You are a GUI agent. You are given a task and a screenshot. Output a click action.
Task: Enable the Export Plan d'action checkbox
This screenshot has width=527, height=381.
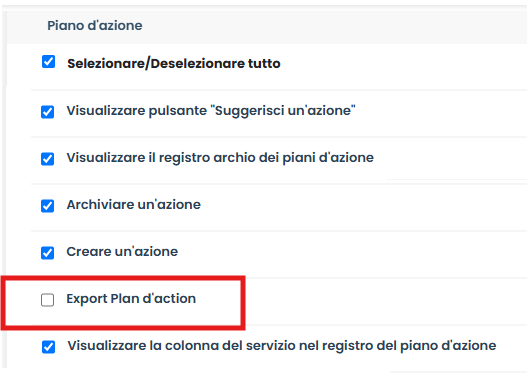pos(47,300)
